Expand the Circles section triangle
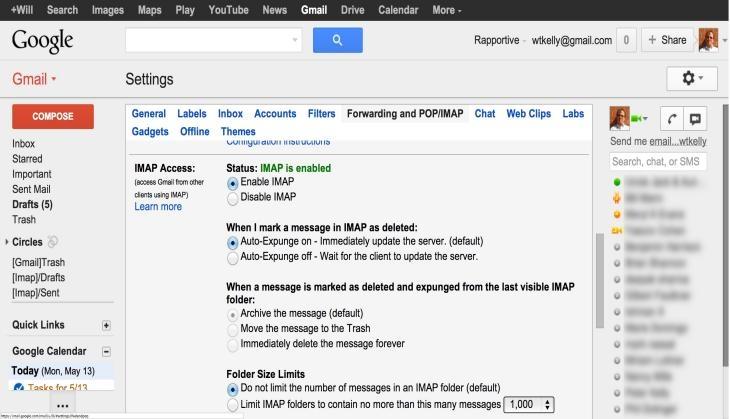Image resolution: width=730 pixels, height=419 pixels. pyautogui.click(x=7, y=242)
